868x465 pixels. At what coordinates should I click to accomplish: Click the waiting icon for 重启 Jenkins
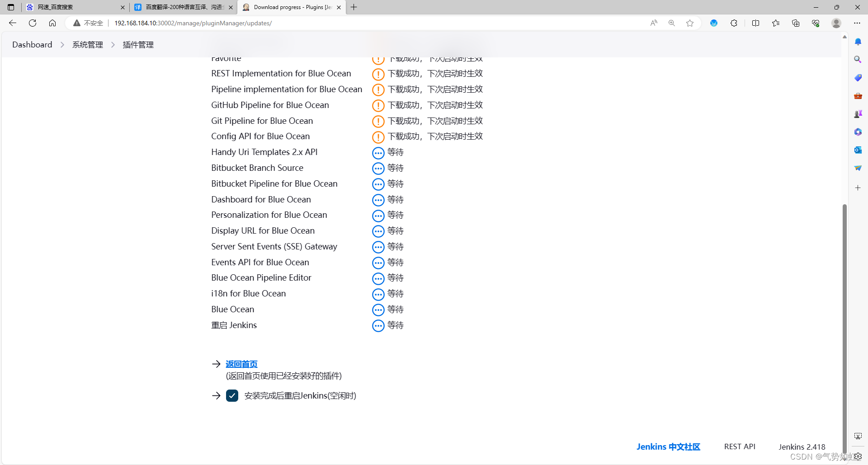[x=378, y=326]
